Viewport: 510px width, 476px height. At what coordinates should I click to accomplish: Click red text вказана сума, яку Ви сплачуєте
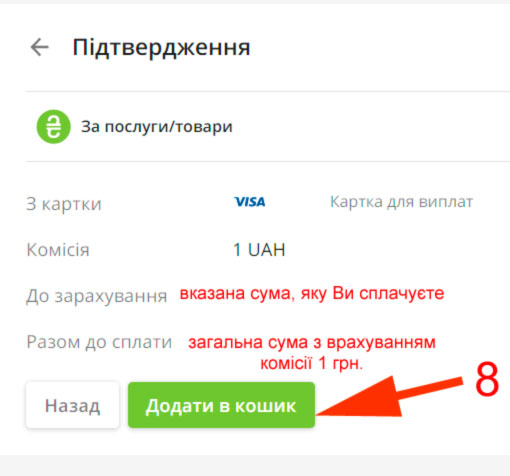(312, 294)
